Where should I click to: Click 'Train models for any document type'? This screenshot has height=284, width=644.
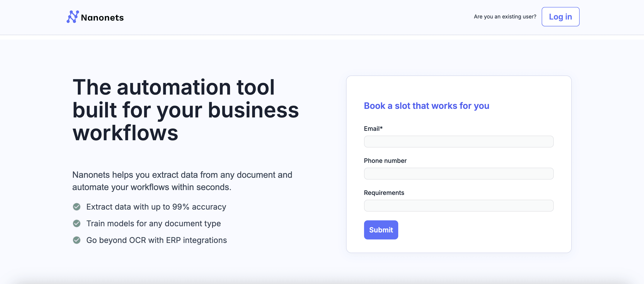pos(154,223)
